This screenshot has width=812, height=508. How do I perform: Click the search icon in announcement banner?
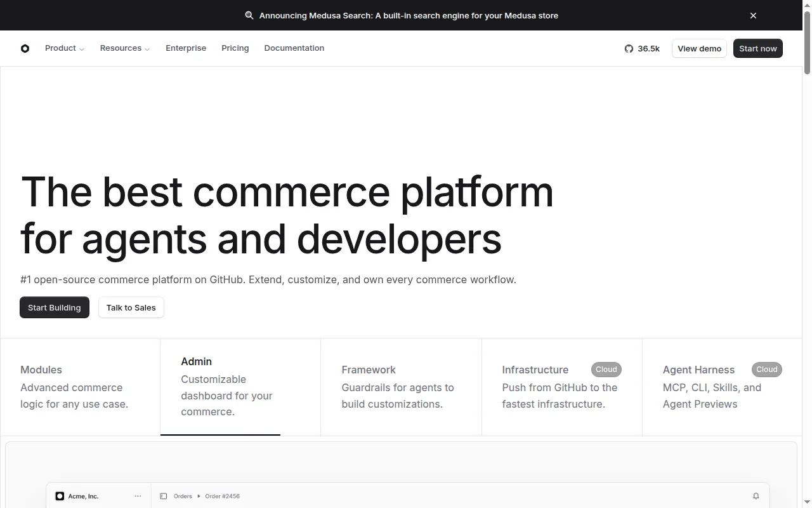(249, 15)
